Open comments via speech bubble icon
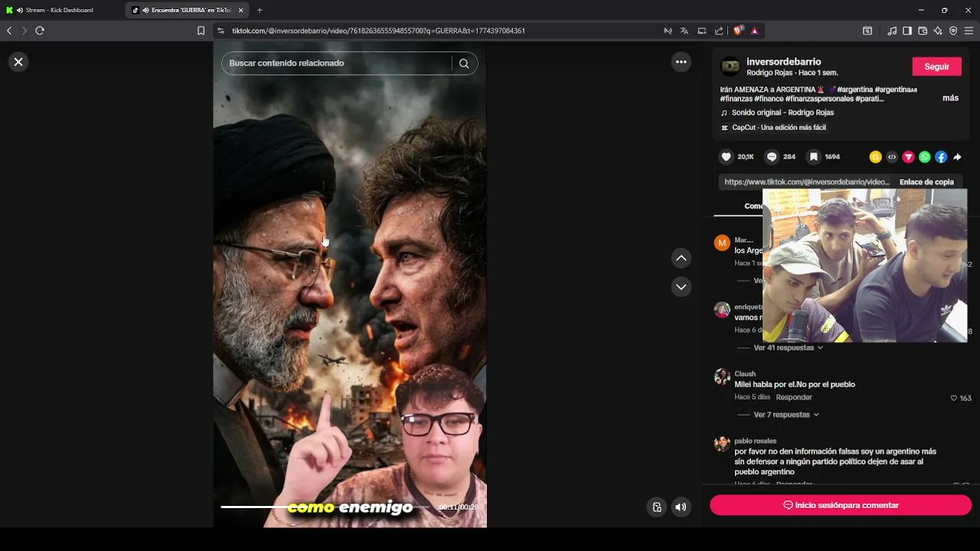 point(772,157)
